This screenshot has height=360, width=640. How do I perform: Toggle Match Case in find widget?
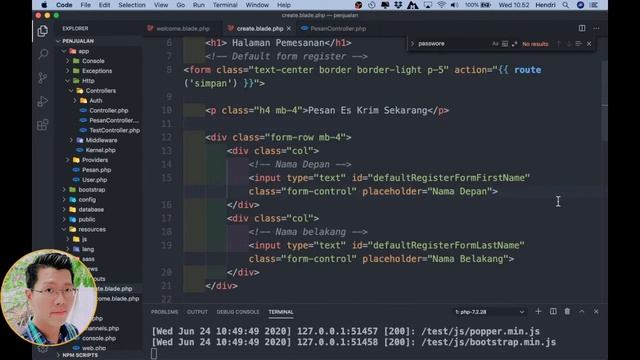pyautogui.click(x=495, y=44)
